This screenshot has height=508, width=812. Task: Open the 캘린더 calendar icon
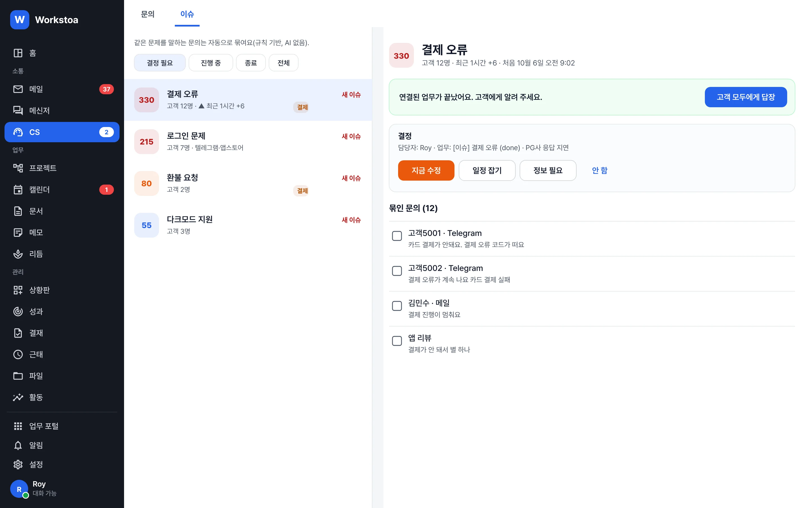(x=18, y=189)
